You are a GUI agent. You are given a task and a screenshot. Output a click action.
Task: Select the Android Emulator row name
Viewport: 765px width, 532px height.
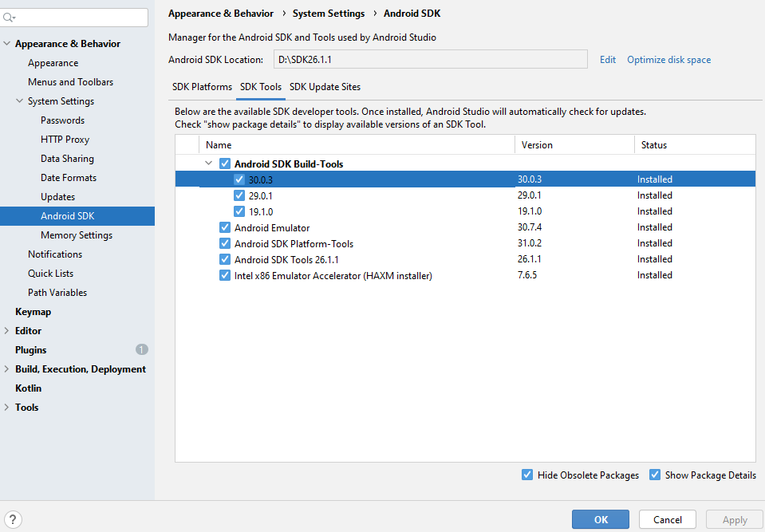pyautogui.click(x=272, y=228)
